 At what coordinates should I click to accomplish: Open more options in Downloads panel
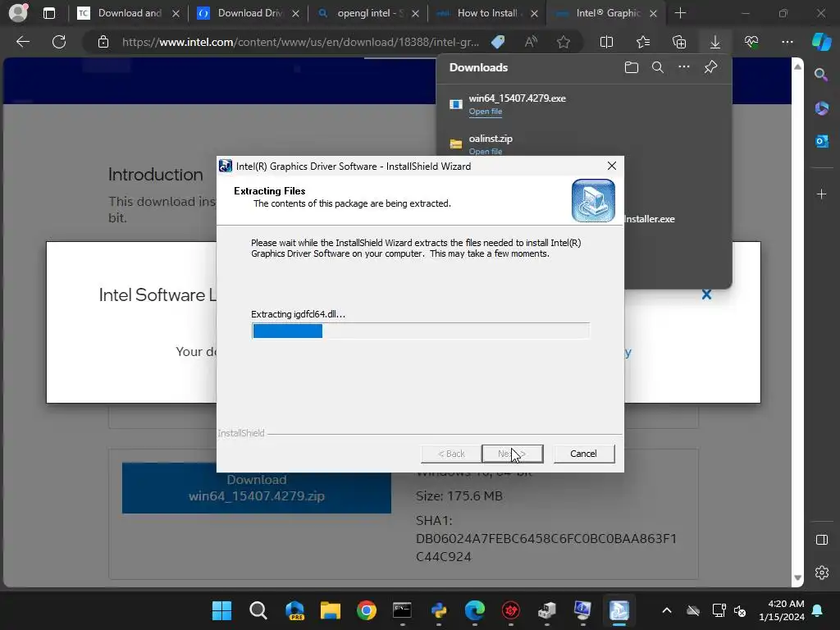click(684, 67)
